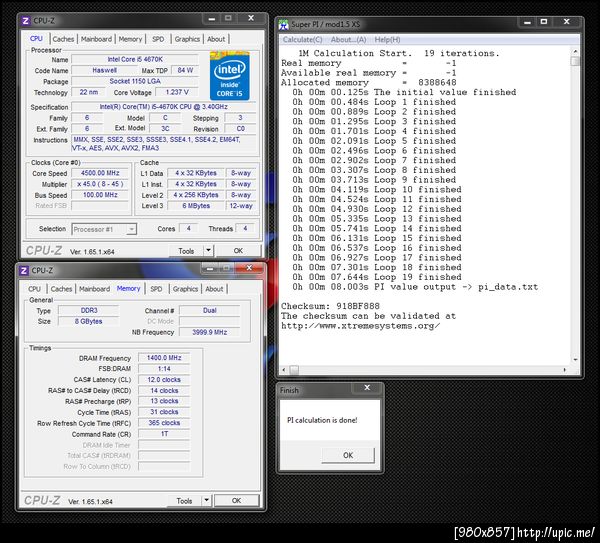Image resolution: width=600 pixels, height=543 pixels.
Task: Click the Super PI horizontal scrollbar thumb
Action: (294, 370)
